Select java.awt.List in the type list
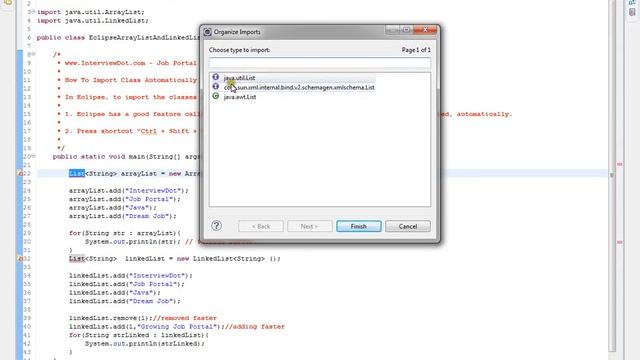Image resolution: width=640 pixels, height=360 pixels. click(240, 97)
